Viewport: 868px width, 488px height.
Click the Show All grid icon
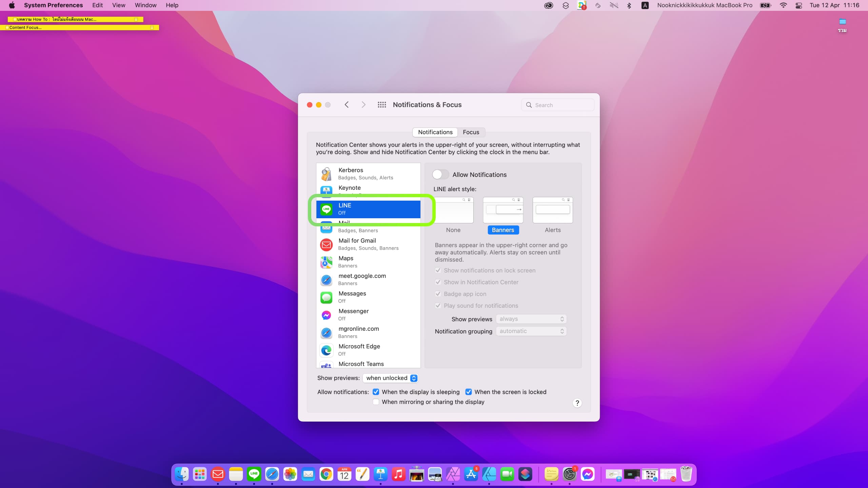pos(382,105)
